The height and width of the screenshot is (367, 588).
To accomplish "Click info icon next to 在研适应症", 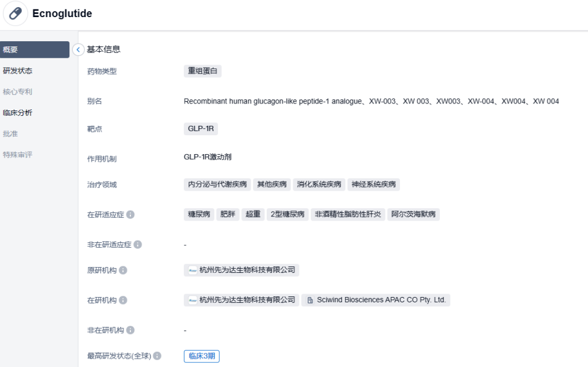I will pyautogui.click(x=130, y=215).
